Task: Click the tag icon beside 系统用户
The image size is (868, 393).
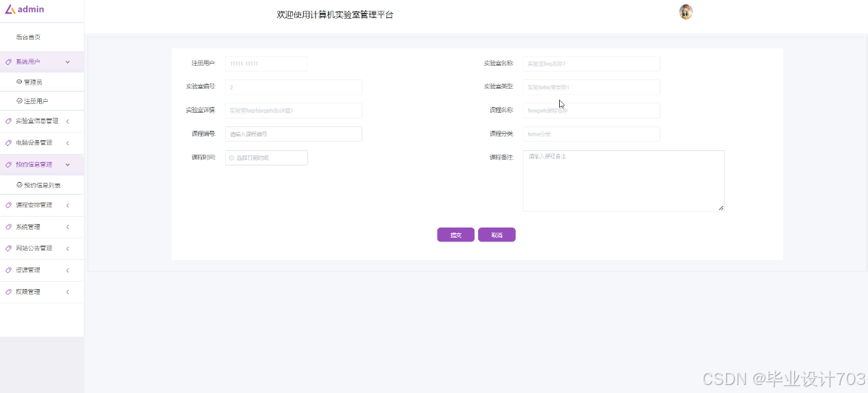Action: 9,62
